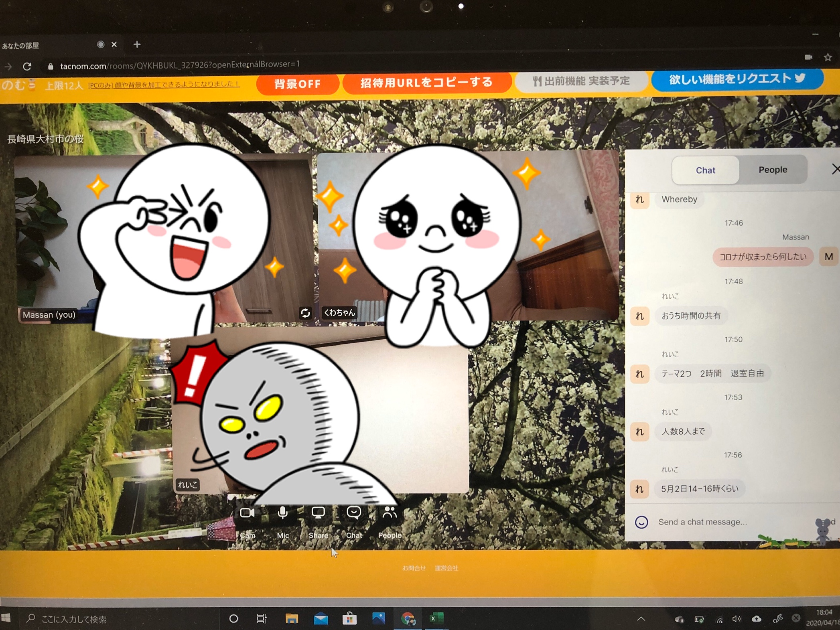Click the Whereby chat message
This screenshot has width=840, height=630.
pos(679,199)
